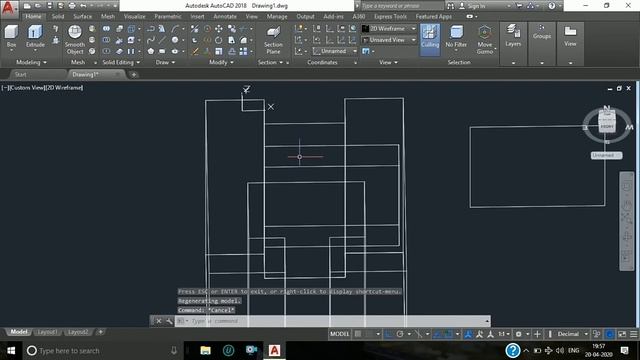Click the Array tool in Modify panel
The image size is (640, 360).
pos(244,51)
